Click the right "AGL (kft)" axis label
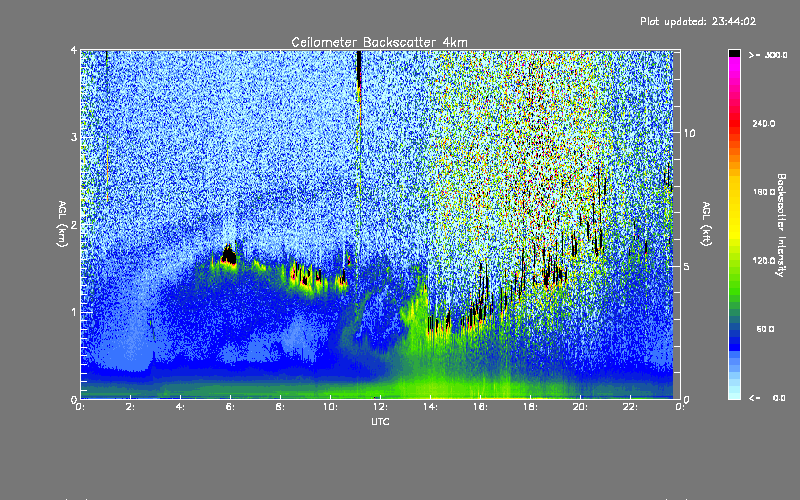This screenshot has width=800, height=500. 707,224
